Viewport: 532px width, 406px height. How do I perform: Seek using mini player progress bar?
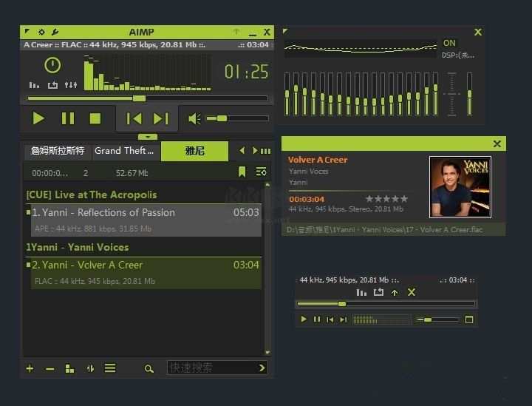(386, 304)
